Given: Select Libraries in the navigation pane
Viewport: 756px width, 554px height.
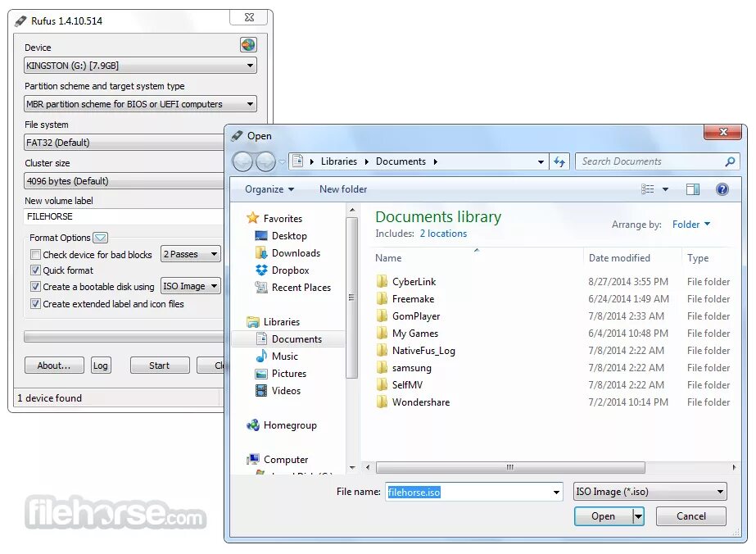Looking at the screenshot, I should point(282,321).
